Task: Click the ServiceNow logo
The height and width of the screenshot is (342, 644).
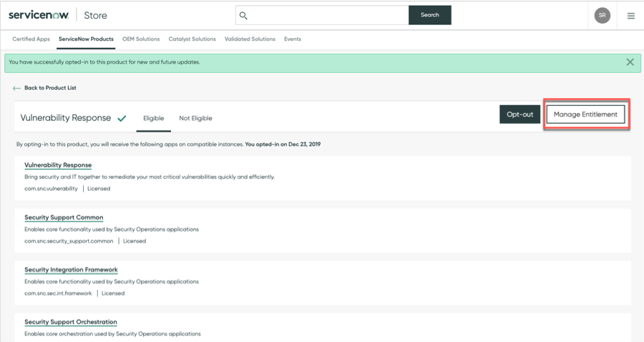Action: tap(39, 15)
